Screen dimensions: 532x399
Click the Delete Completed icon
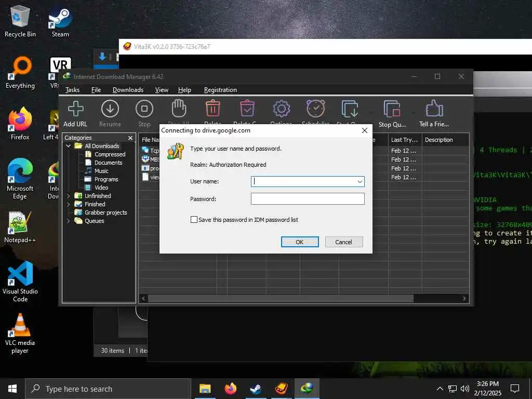click(247, 109)
